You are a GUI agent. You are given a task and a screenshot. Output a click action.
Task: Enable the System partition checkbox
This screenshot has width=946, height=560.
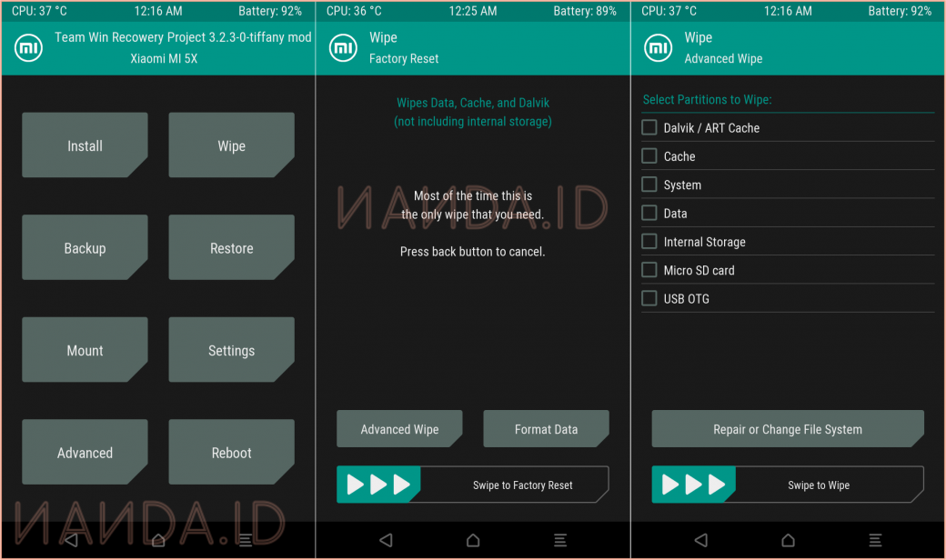pyautogui.click(x=649, y=185)
